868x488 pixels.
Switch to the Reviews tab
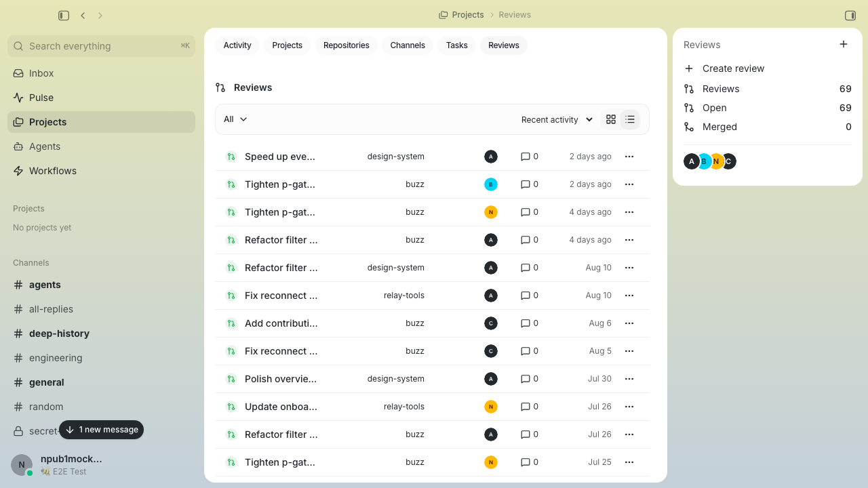click(x=503, y=45)
